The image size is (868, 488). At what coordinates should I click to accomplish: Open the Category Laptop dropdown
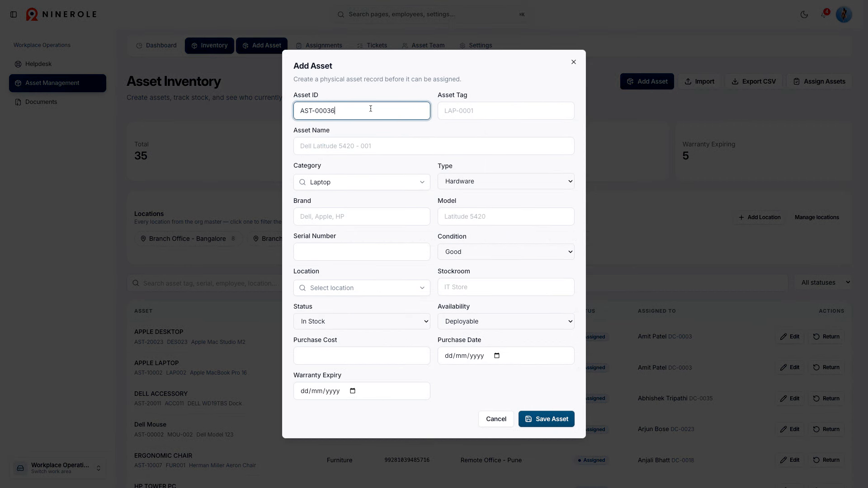point(362,182)
